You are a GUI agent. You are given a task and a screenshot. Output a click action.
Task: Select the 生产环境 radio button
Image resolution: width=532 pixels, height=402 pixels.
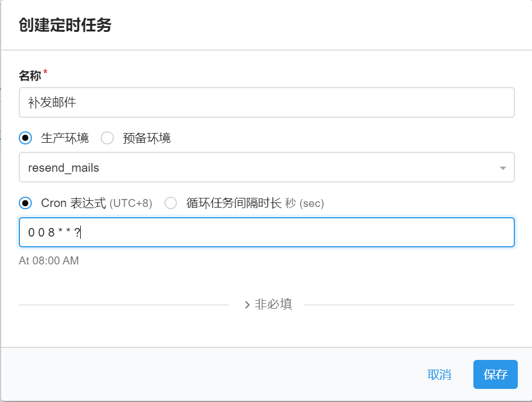[x=26, y=138]
